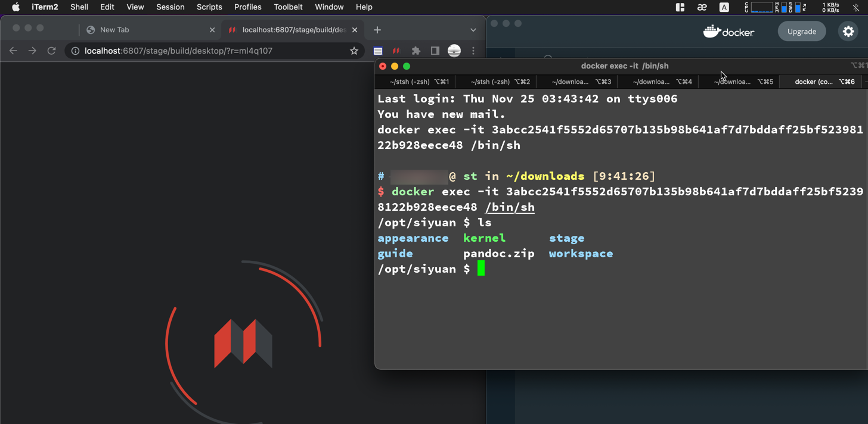Open the Profiles menu in iTerm2
Viewport: 868px width, 424px height.
(x=247, y=7)
